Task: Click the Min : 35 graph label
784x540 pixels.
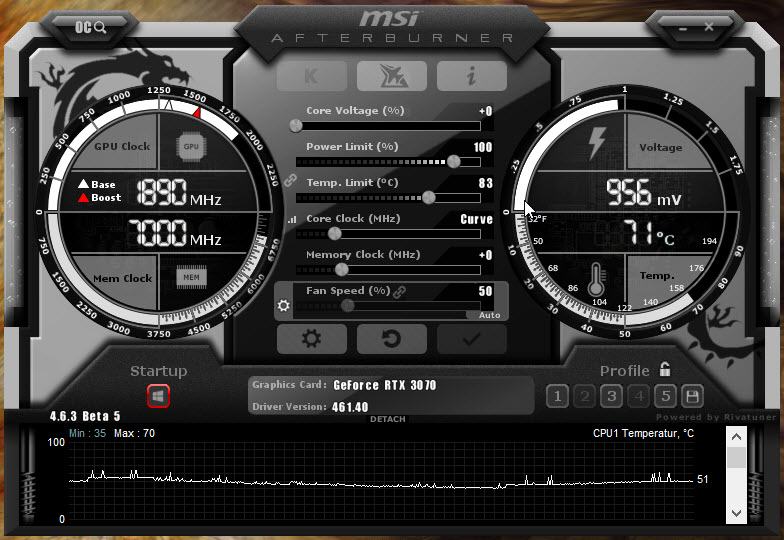Action: click(88, 433)
